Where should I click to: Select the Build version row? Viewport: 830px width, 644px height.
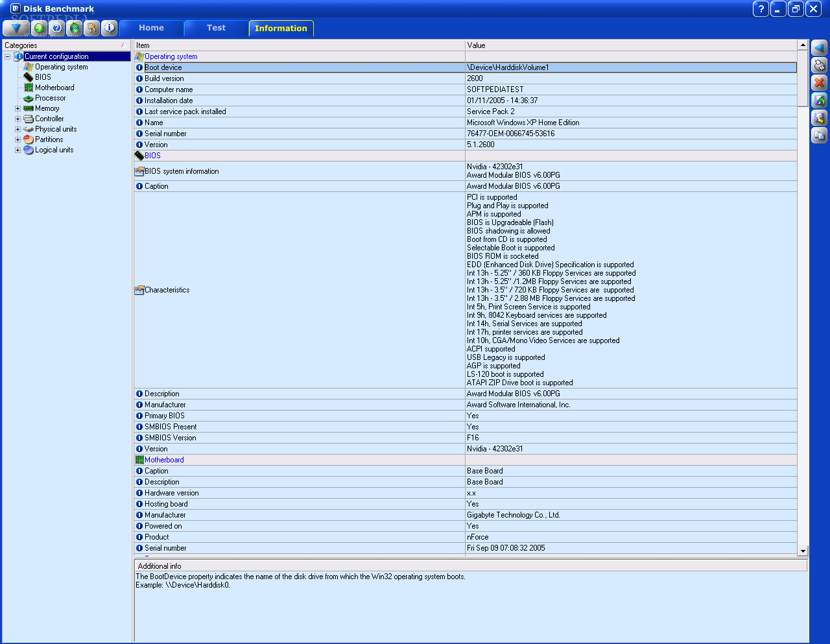click(x=465, y=78)
